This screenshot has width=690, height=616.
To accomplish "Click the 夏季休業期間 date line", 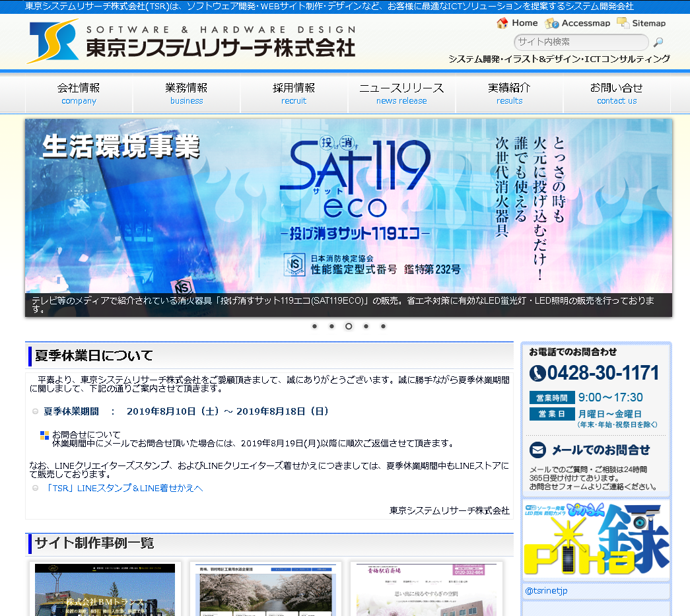I will 186,411.
